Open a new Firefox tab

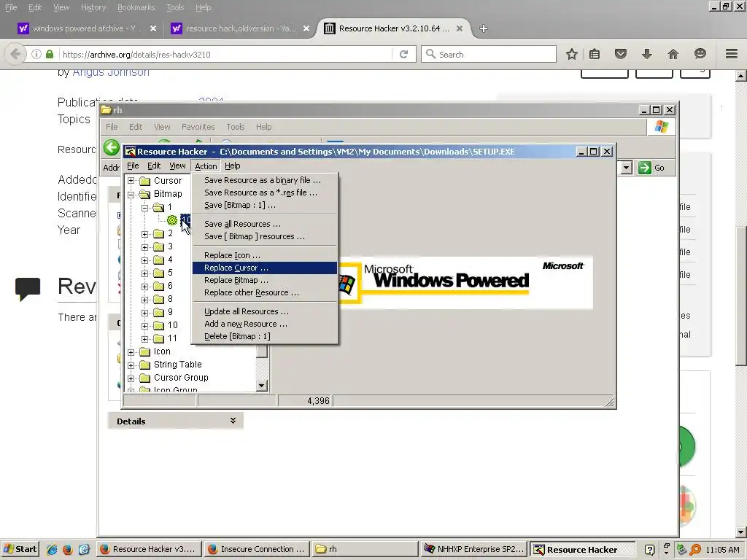(484, 28)
